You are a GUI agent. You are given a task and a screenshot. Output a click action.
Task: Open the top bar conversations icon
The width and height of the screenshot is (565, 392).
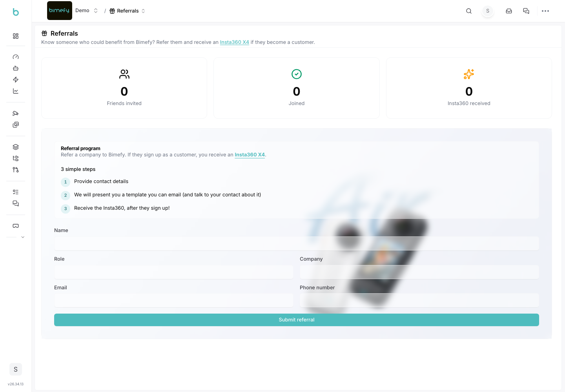coord(526,11)
